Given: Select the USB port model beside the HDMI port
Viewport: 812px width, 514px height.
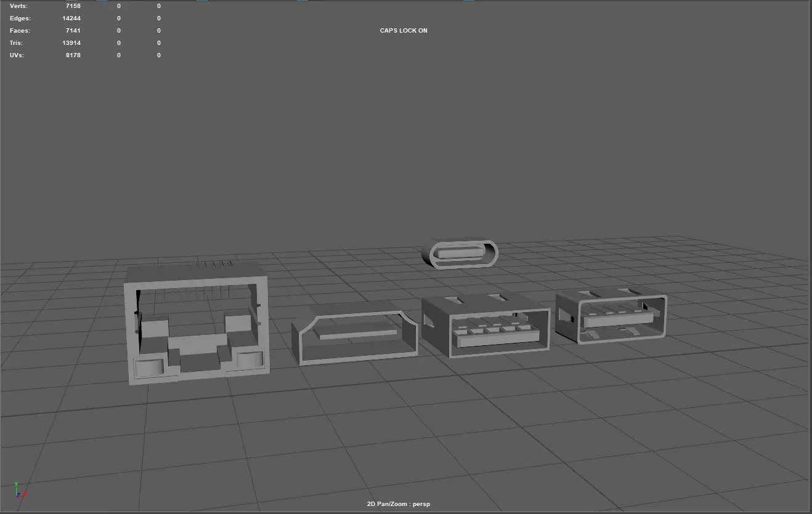Looking at the screenshot, I should (486, 324).
